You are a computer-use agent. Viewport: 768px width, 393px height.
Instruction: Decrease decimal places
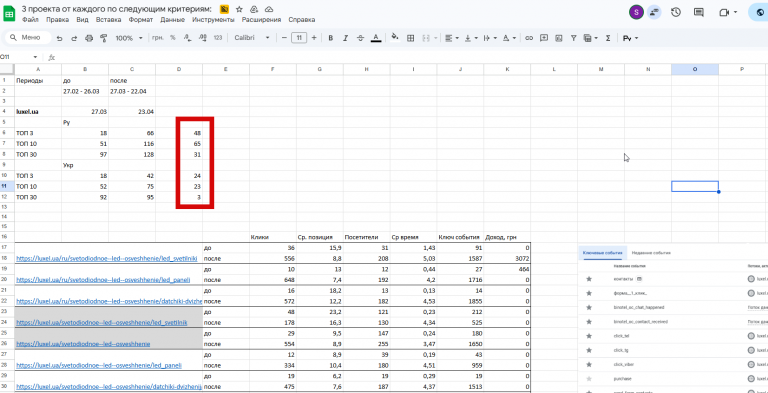[187, 38]
